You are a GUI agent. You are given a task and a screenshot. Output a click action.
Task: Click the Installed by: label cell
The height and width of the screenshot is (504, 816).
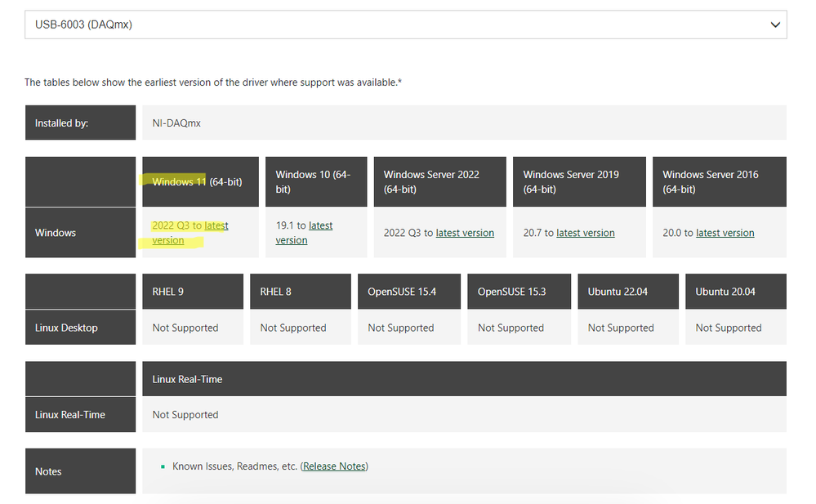[x=80, y=123]
